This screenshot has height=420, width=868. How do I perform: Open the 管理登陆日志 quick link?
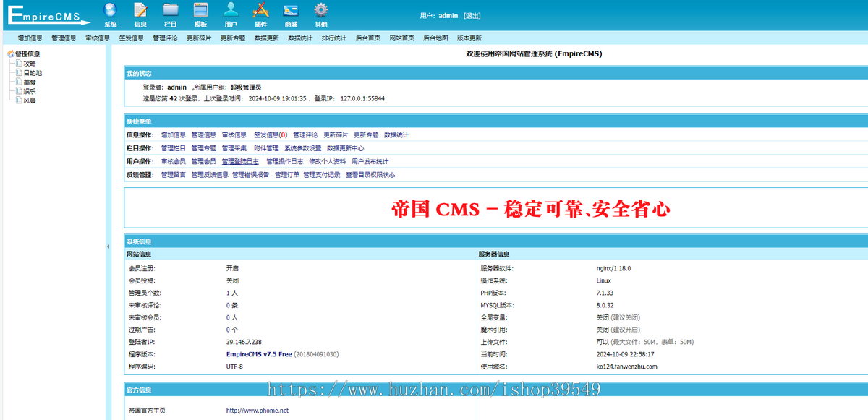pyautogui.click(x=241, y=161)
